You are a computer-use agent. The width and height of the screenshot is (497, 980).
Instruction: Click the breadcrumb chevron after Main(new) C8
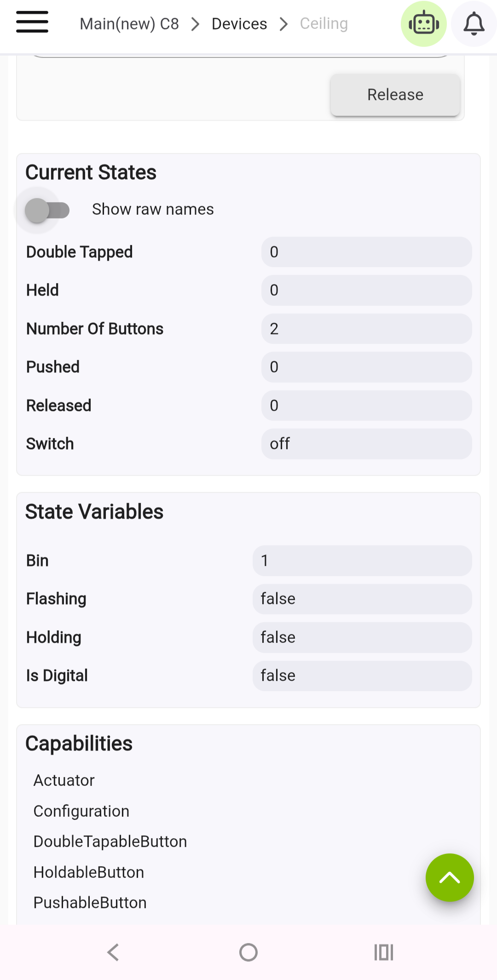(x=196, y=24)
